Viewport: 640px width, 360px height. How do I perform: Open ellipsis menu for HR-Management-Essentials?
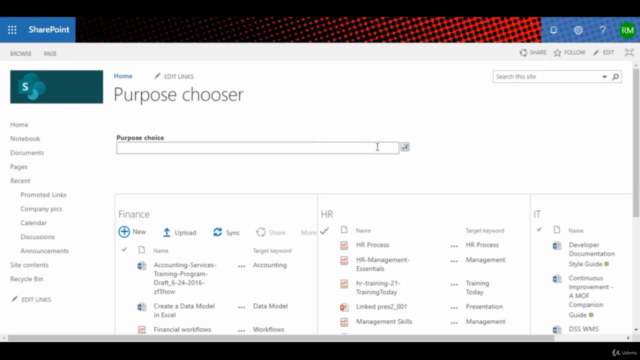pos(454,261)
